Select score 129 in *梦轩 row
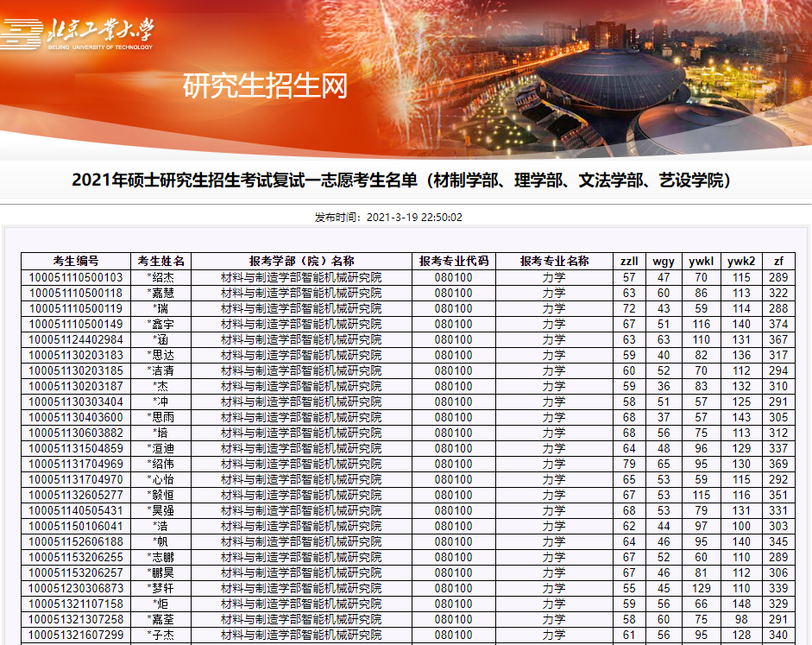 pyautogui.click(x=702, y=589)
